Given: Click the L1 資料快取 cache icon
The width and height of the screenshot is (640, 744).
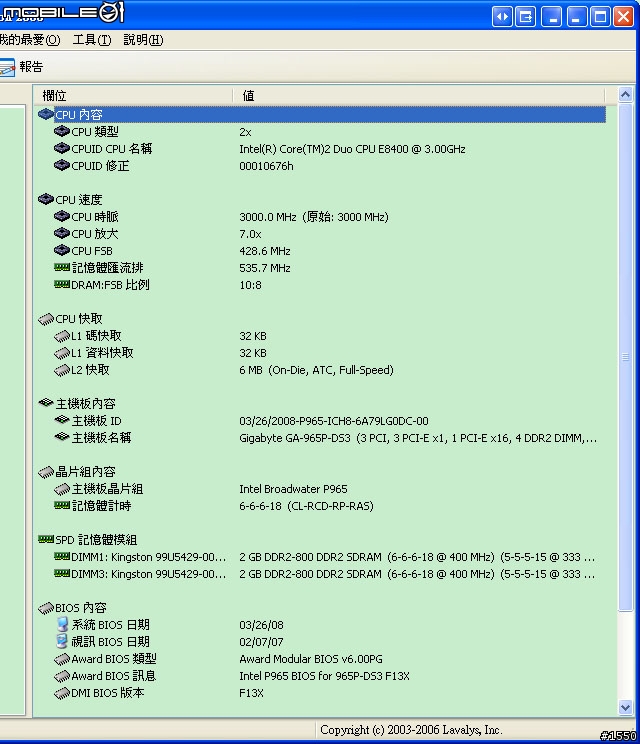Looking at the screenshot, I should [x=62, y=353].
